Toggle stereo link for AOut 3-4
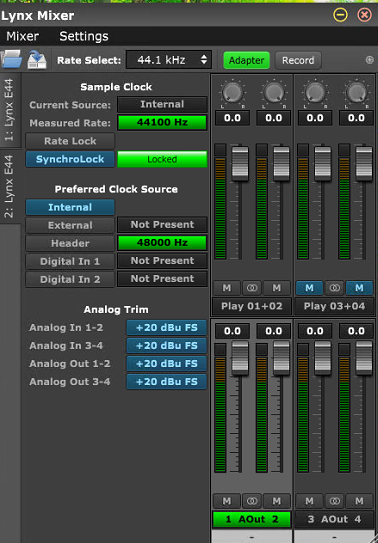Image resolution: width=378 pixels, height=543 pixels. [x=334, y=501]
